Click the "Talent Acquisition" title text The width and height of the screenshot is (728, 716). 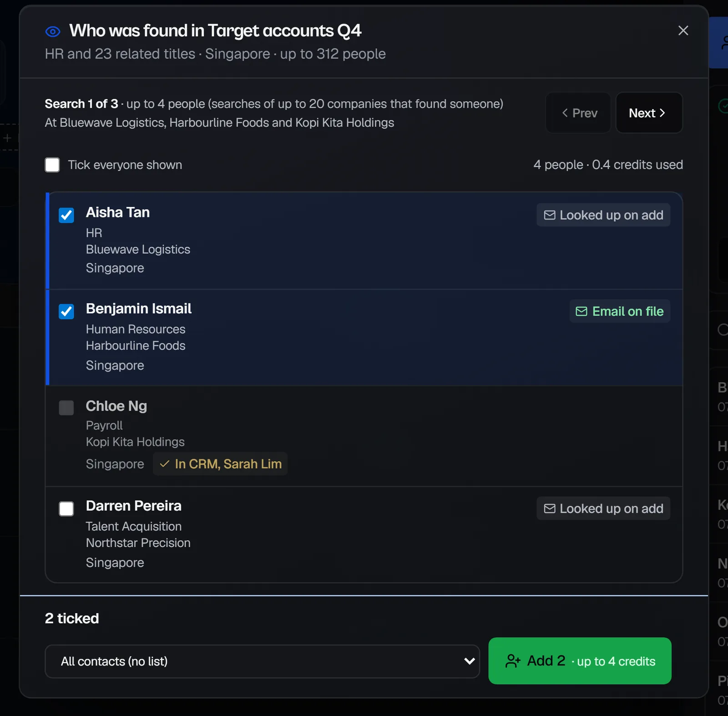(x=134, y=526)
